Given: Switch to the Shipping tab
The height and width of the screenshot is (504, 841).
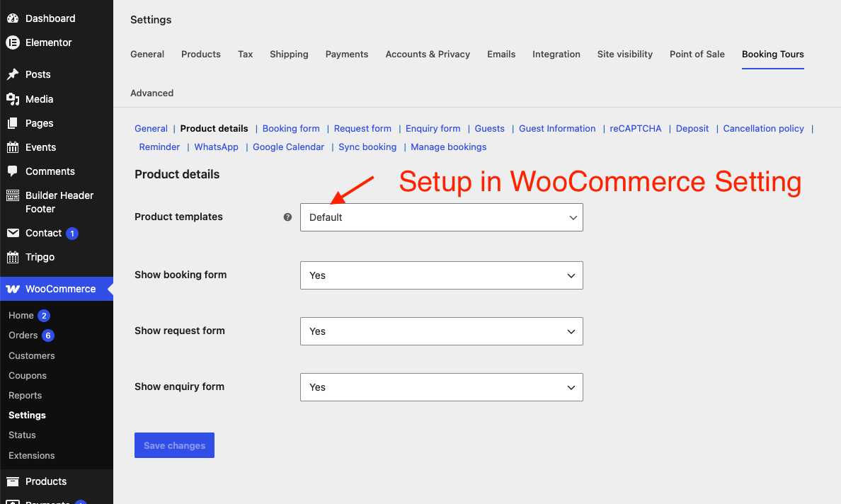Looking at the screenshot, I should pos(289,55).
